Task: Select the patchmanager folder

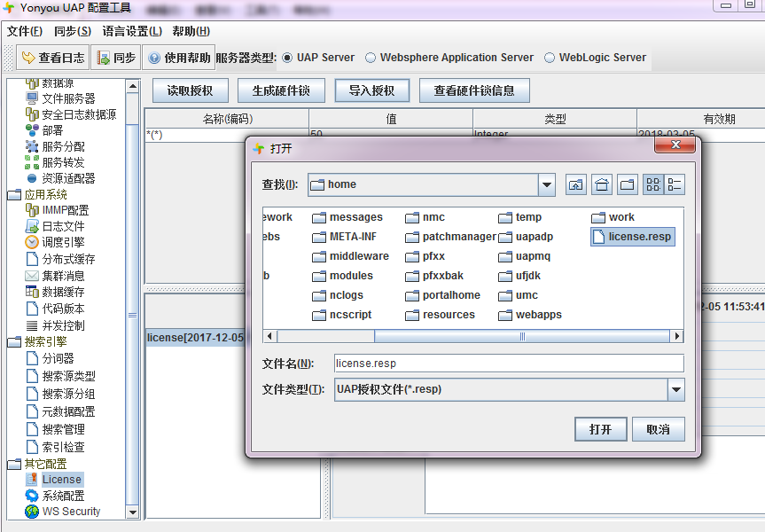Action: (451, 237)
